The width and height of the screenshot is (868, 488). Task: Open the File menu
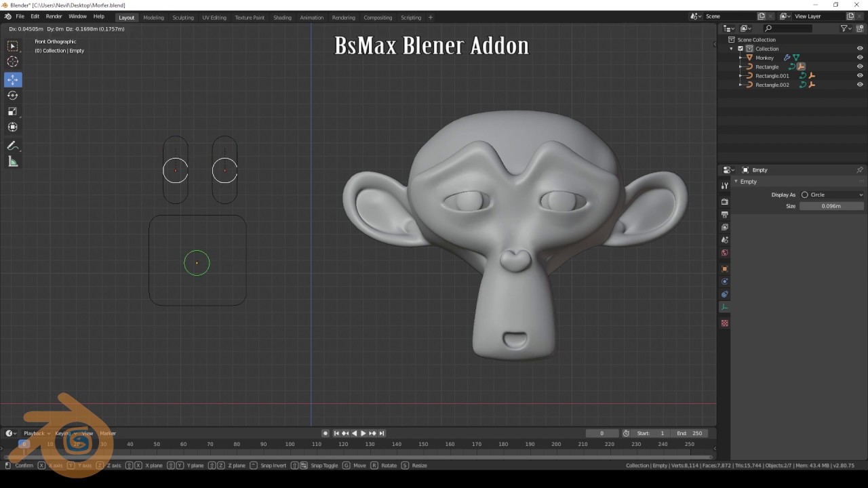pos(20,16)
